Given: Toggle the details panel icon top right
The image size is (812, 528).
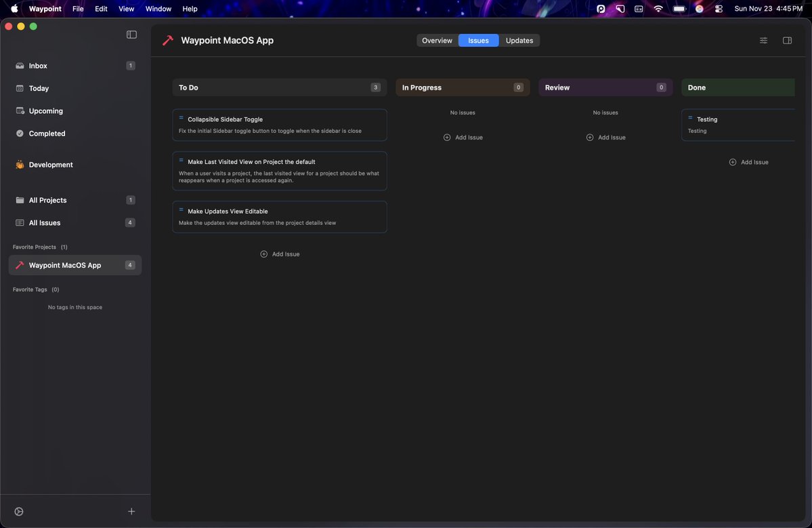Looking at the screenshot, I should 786,41.
